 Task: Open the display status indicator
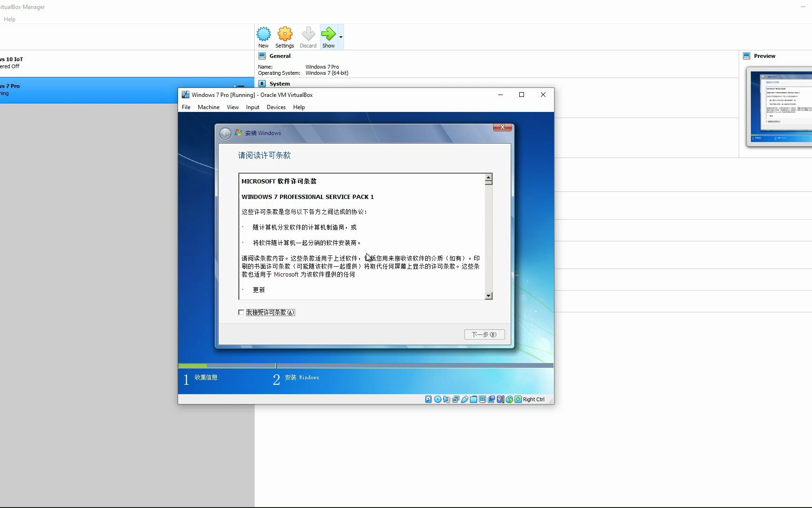coord(482,399)
